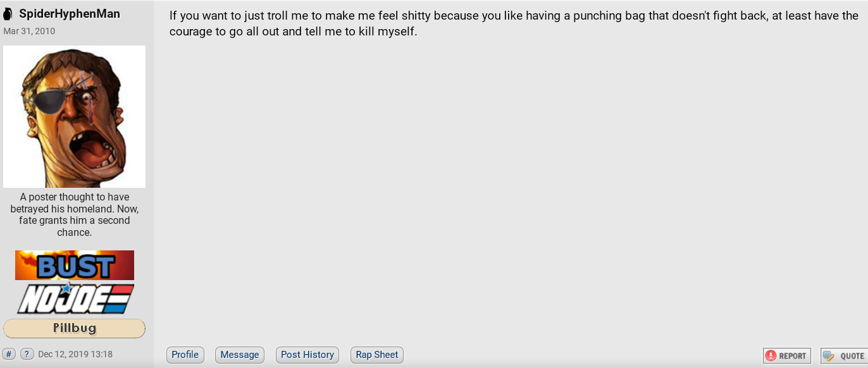This screenshot has height=368, width=868.
Task: Click the grenade icon beside SpiderHyphenMan
Action: point(8,14)
